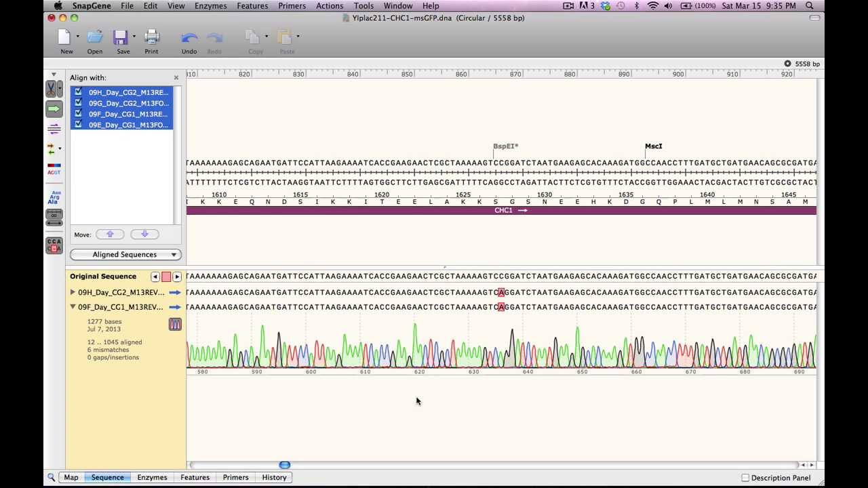The image size is (868, 488).
Task: Close the Align with panel
Action: point(176,78)
